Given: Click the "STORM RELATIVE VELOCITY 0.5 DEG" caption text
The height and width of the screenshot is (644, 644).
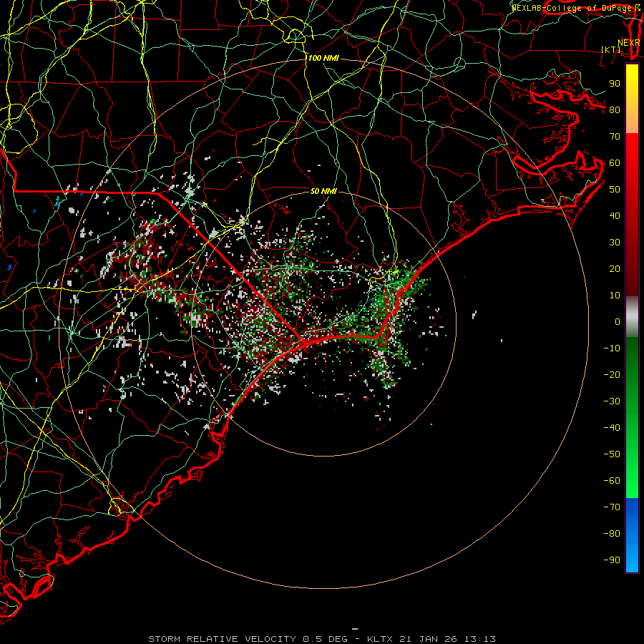Looking at the screenshot, I should pyautogui.click(x=248, y=639).
